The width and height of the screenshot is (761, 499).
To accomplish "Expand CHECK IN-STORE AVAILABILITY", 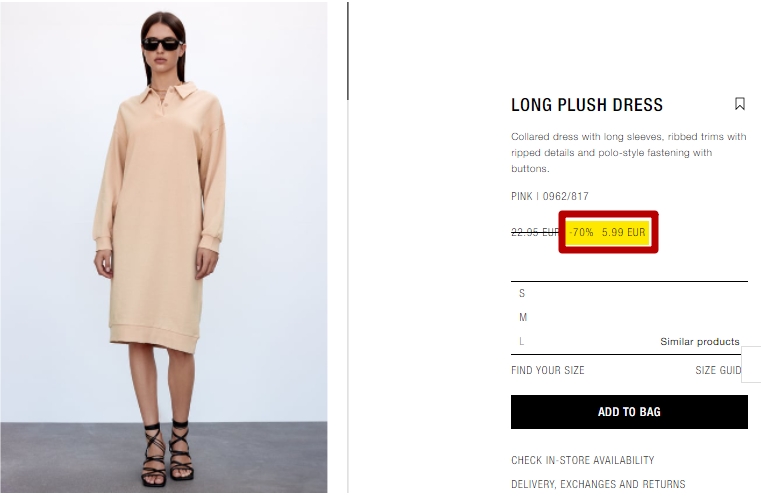I will [582, 460].
